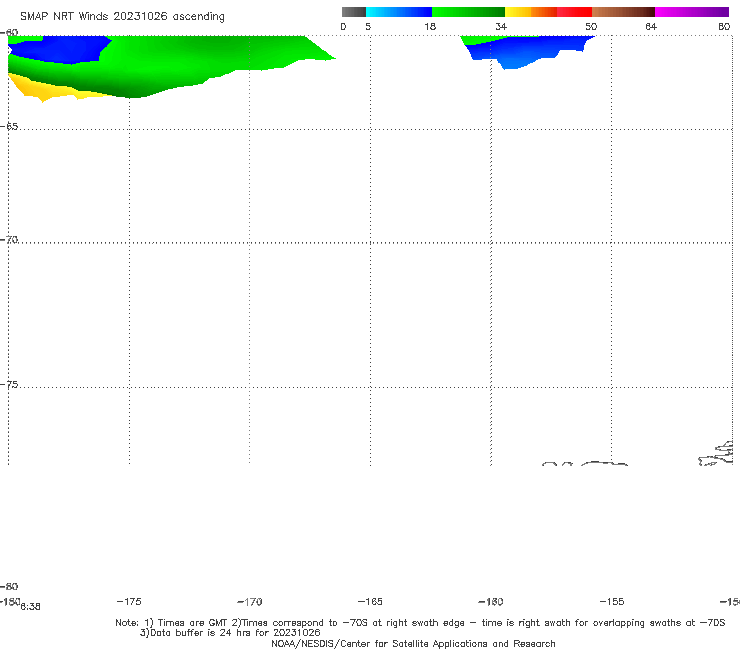Click the NOAA/NESDIS Center credit line

(x=413, y=643)
